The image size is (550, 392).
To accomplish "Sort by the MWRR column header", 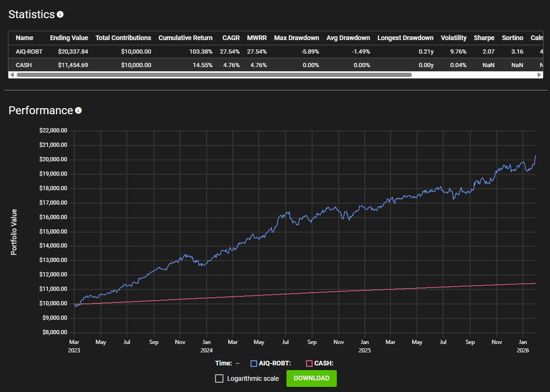I will pos(257,38).
